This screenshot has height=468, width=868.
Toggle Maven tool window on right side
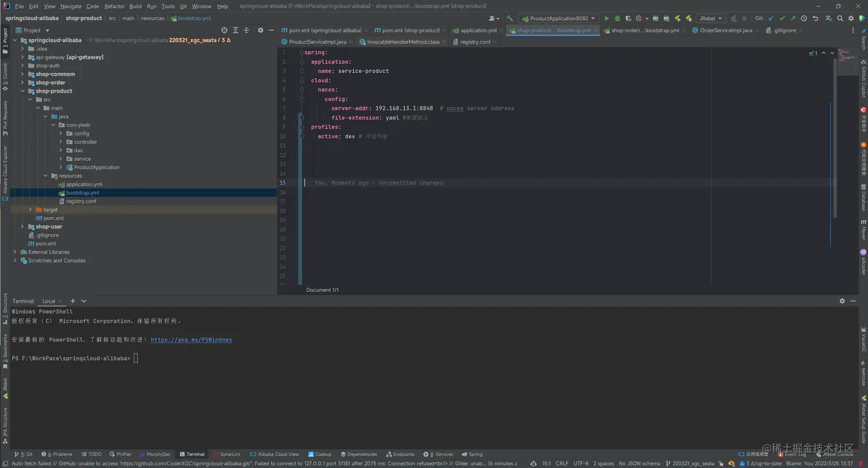click(x=863, y=229)
